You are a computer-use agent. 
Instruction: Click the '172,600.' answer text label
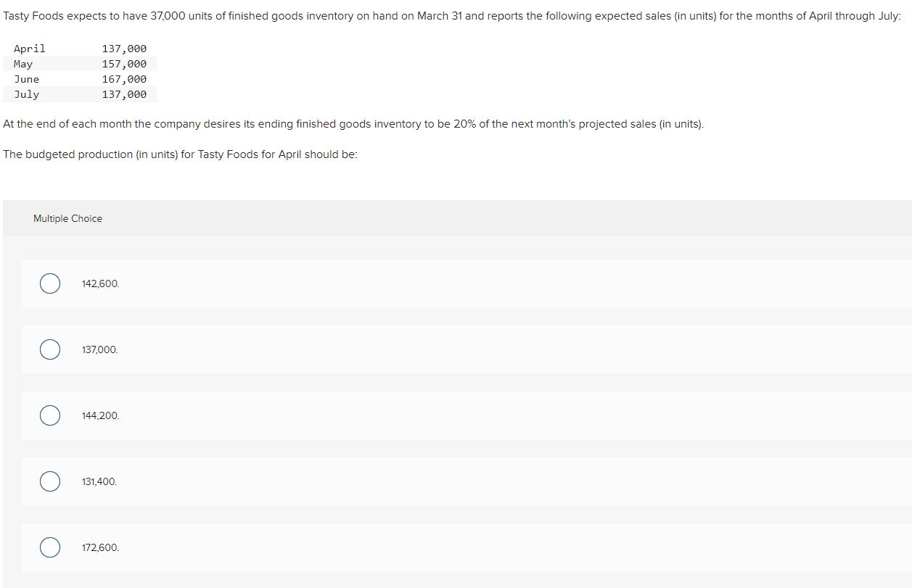coord(101,547)
